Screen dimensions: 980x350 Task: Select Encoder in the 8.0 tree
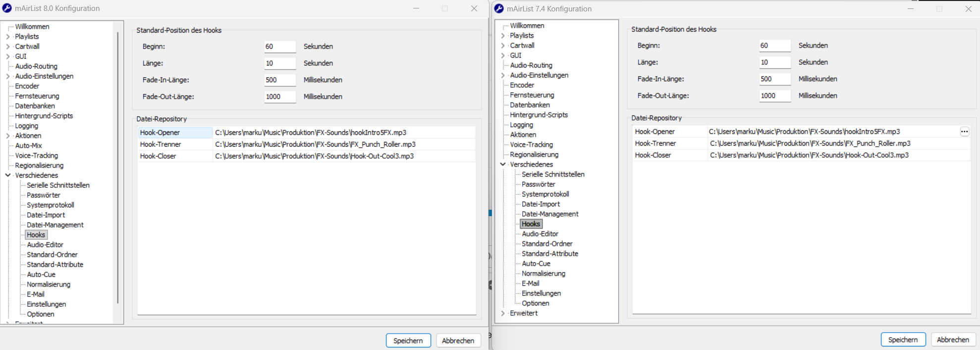coord(27,86)
